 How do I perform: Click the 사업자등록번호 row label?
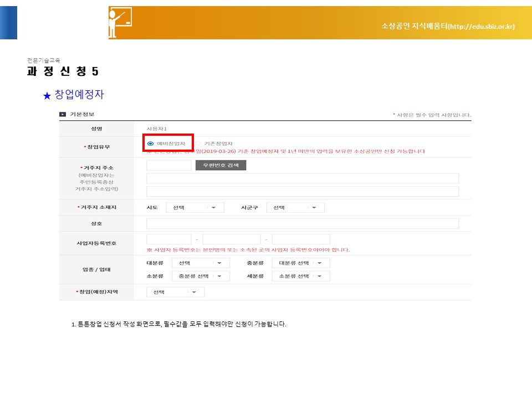pyautogui.click(x=96, y=243)
